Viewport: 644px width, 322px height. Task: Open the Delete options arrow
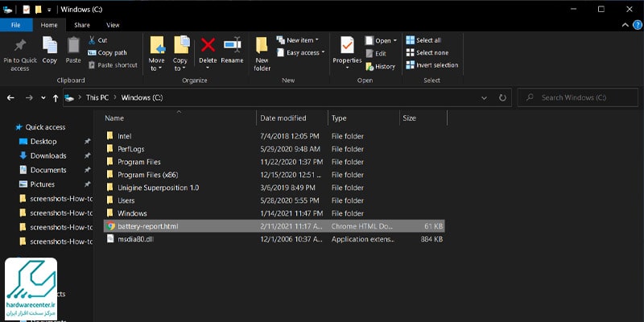(x=208, y=68)
